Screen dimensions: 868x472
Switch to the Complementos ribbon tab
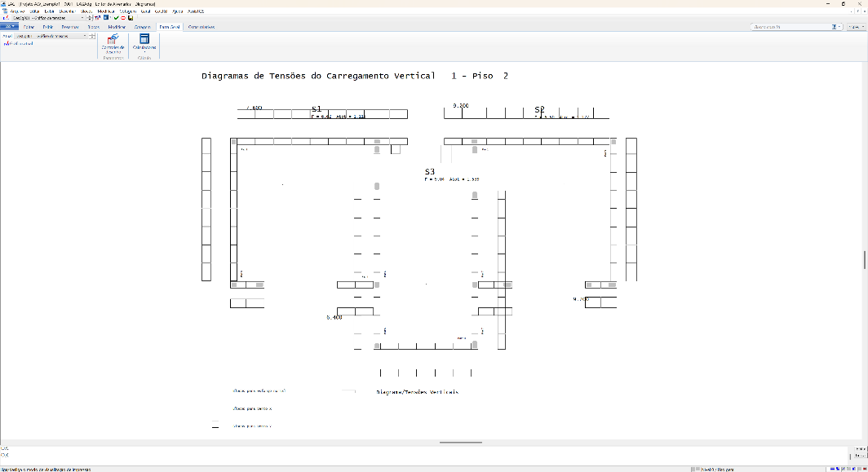pyautogui.click(x=201, y=27)
